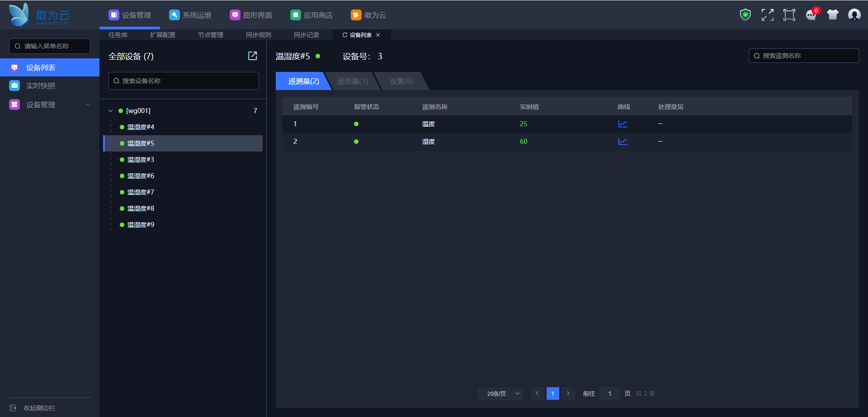Viewport: 868px width, 417px height.
Task: Open the 20条/页 page size dropdown
Action: coord(500,393)
